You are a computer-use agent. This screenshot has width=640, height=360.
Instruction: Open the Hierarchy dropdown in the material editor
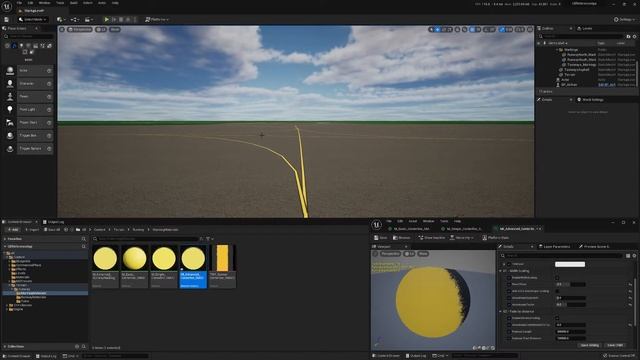click(462, 238)
